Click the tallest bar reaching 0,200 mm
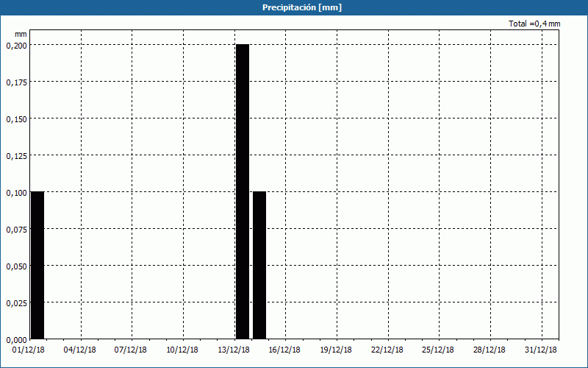588x368 pixels. 243,191
